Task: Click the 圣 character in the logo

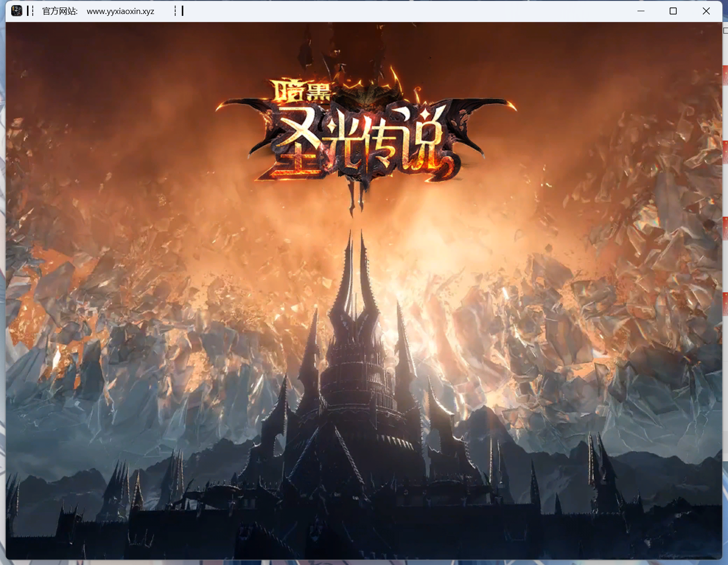Action: [299, 145]
